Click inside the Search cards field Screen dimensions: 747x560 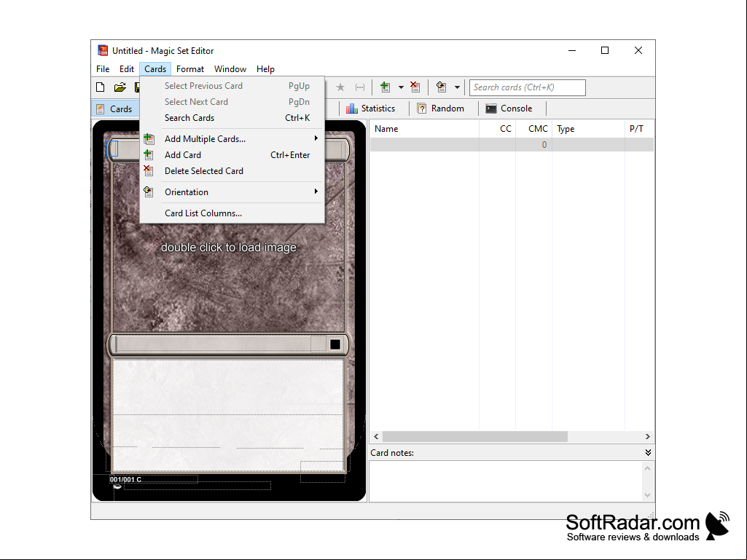[528, 87]
